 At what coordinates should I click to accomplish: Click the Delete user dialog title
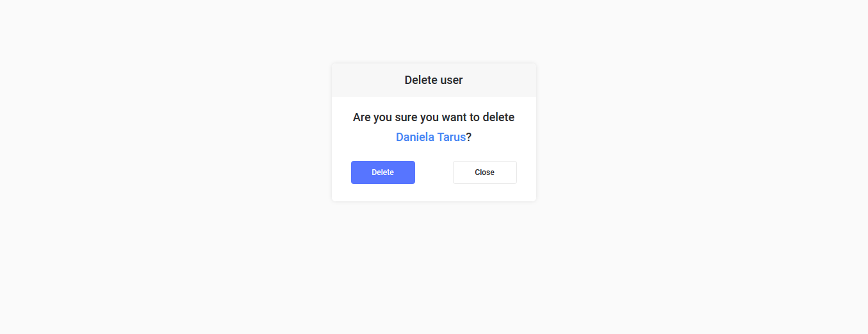(x=434, y=80)
